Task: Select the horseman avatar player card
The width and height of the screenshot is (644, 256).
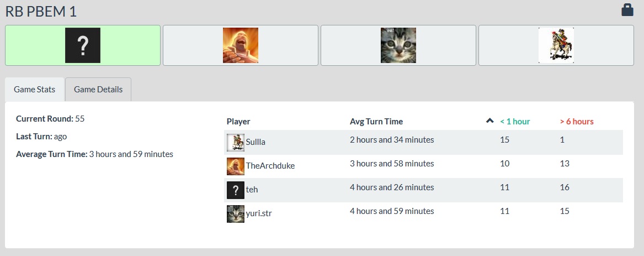Action: (x=556, y=45)
